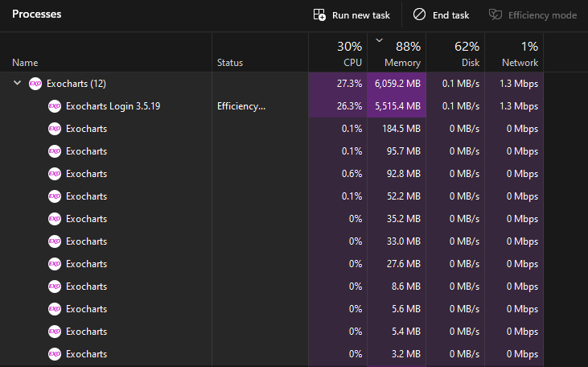Click icon of Exocharts row using 8.6 MB
Viewport: 588px width, 367px height.
coord(55,287)
